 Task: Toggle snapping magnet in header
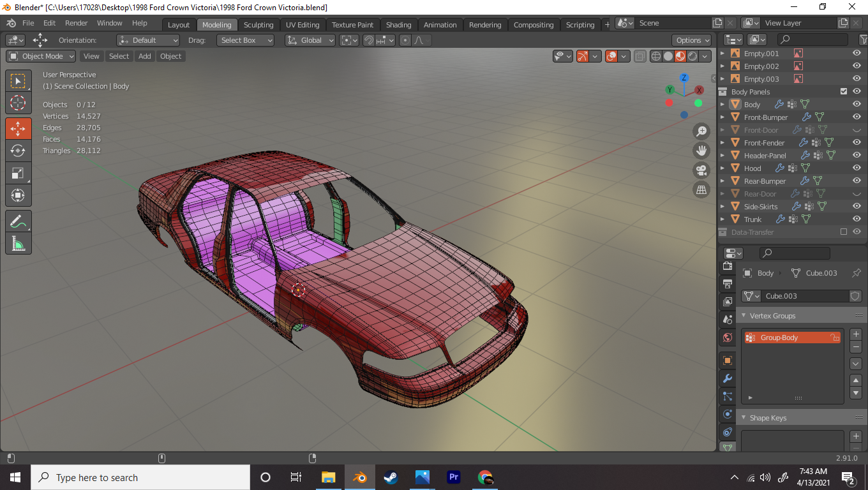tap(368, 40)
